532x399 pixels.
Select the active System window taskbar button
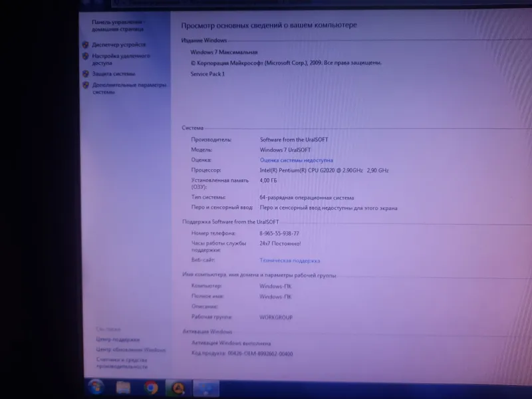point(206,388)
